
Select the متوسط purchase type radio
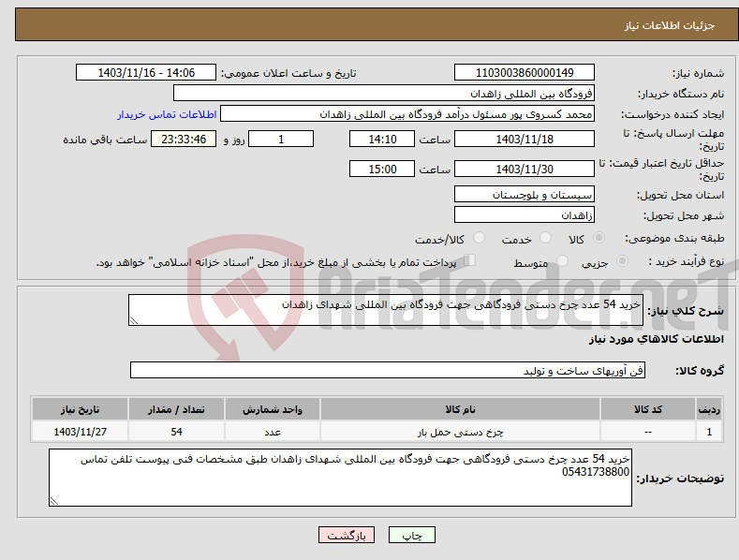click(562, 261)
